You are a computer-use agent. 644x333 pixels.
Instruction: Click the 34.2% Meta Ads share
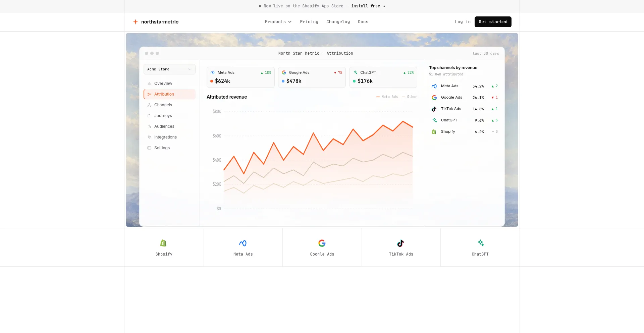click(x=478, y=86)
